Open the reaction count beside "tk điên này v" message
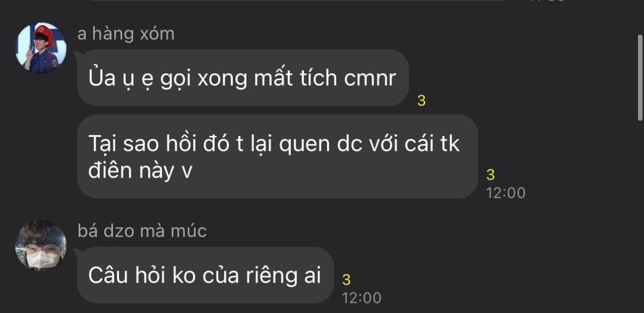The image size is (644, 313). (x=491, y=175)
